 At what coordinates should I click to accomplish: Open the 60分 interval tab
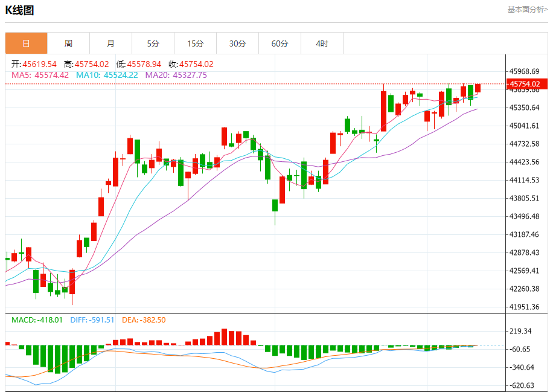(x=280, y=43)
